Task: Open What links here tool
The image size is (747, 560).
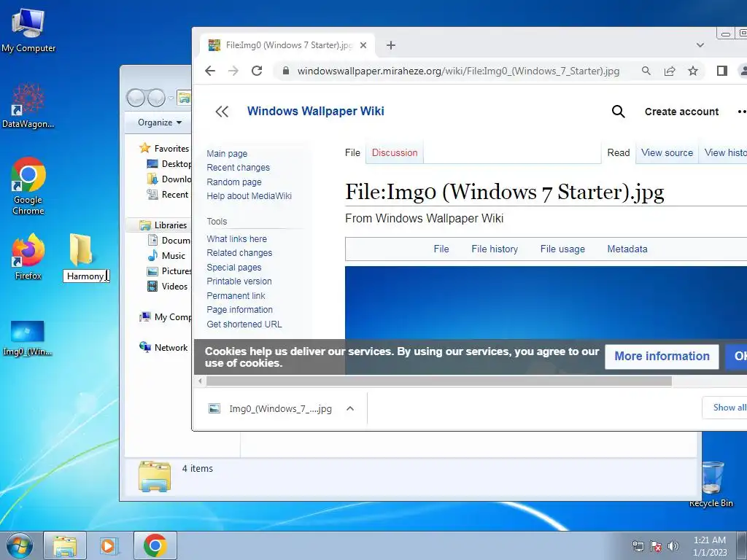Action: coord(237,239)
